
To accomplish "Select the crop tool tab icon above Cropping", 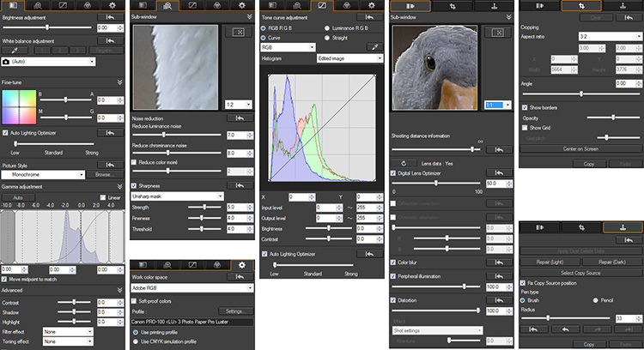I will [x=580, y=4].
